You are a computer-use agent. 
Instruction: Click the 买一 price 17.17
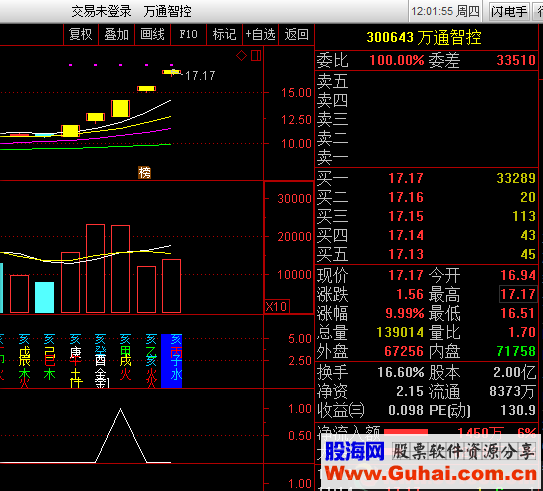pyautogui.click(x=406, y=178)
